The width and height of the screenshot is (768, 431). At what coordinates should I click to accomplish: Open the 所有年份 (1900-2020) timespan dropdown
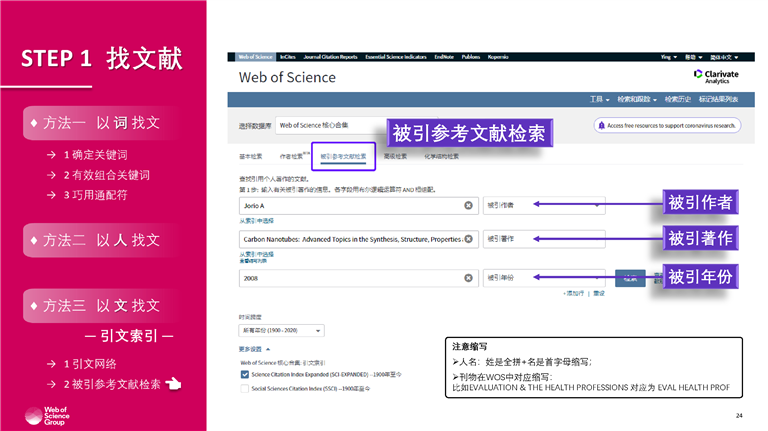tap(282, 331)
